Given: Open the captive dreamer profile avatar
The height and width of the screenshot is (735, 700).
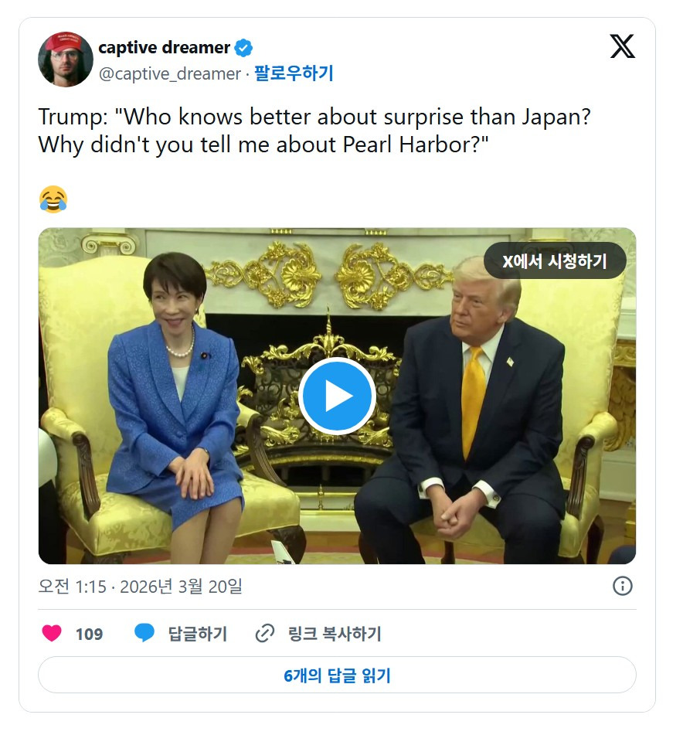Looking at the screenshot, I should [66, 60].
